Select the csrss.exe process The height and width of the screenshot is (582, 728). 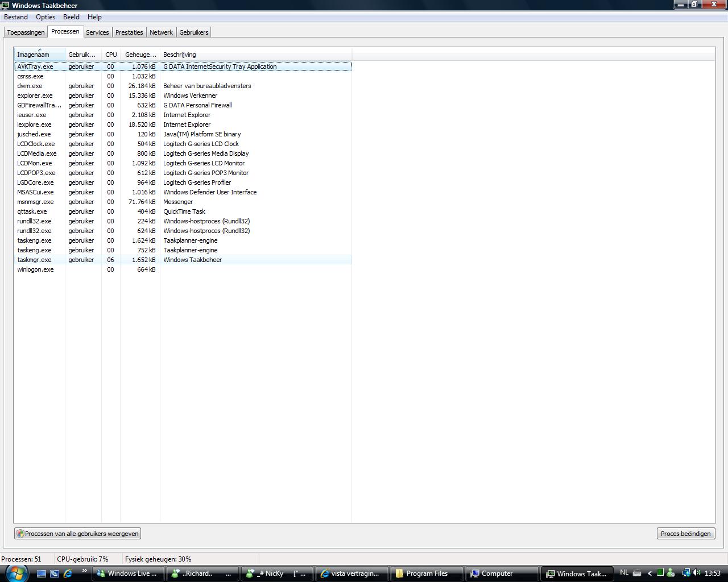(183, 76)
